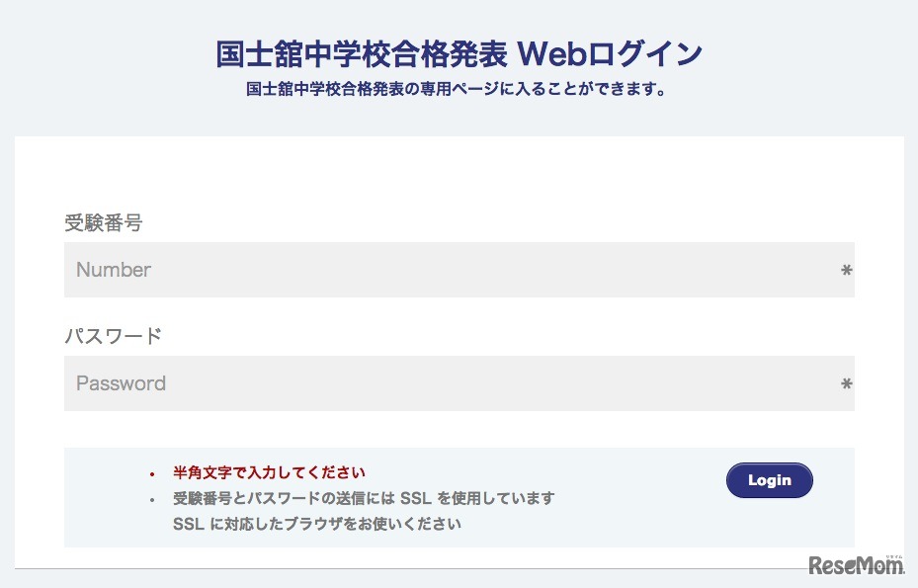Click the red bullet before 半角文字で入力してください

click(x=150, y=473)
